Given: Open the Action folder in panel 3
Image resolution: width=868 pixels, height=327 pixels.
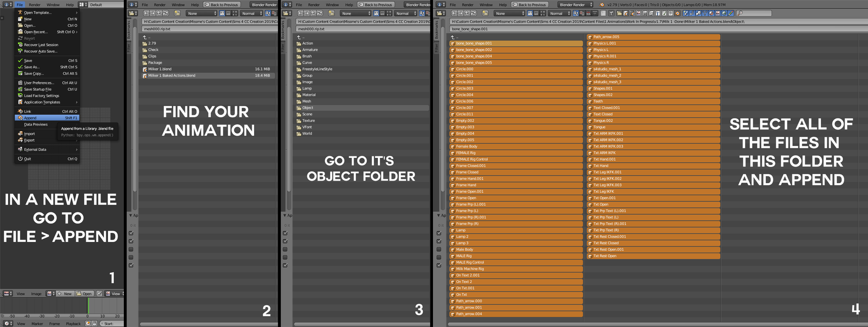Looking at the screenshot, I should 362,43.
